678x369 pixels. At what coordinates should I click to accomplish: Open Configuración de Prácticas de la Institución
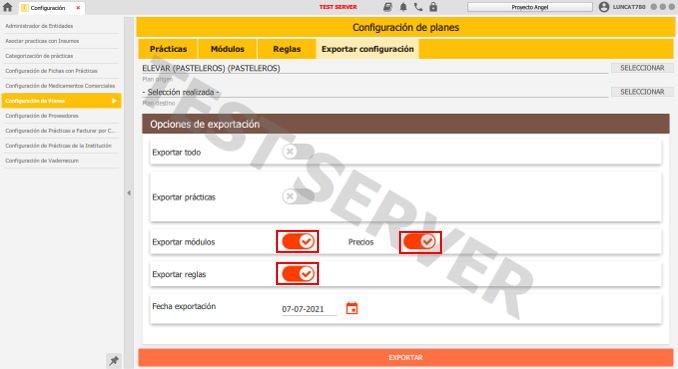tap(61, 146)
